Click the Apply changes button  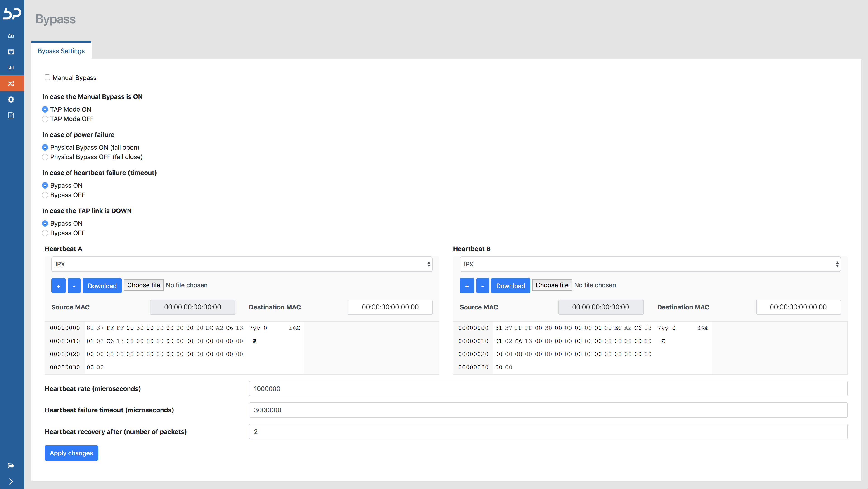(71, 453)
